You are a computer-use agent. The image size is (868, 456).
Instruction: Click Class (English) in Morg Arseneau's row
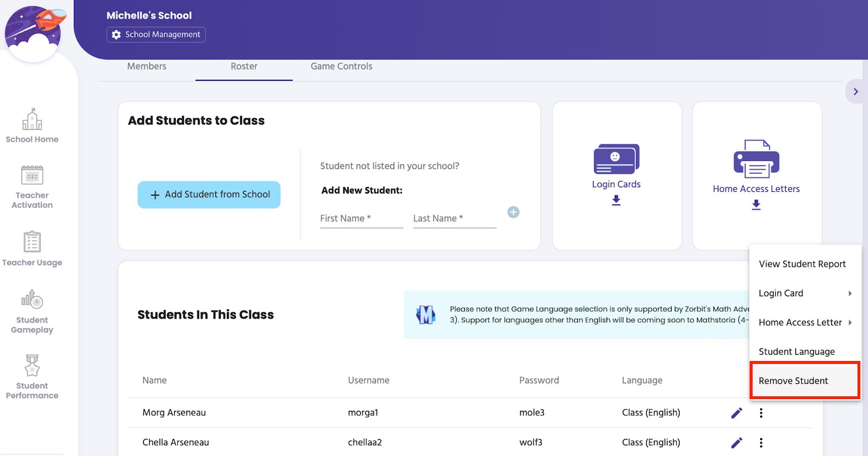coord(651,413)
